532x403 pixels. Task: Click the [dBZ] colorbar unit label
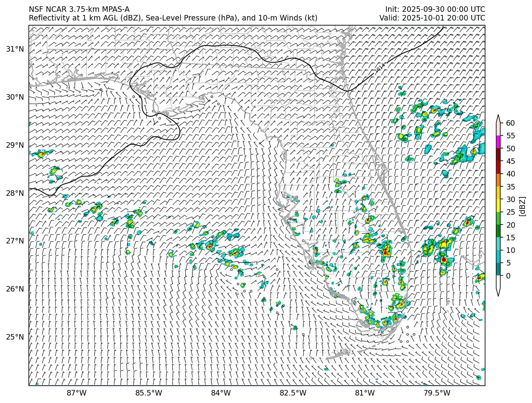522,206
